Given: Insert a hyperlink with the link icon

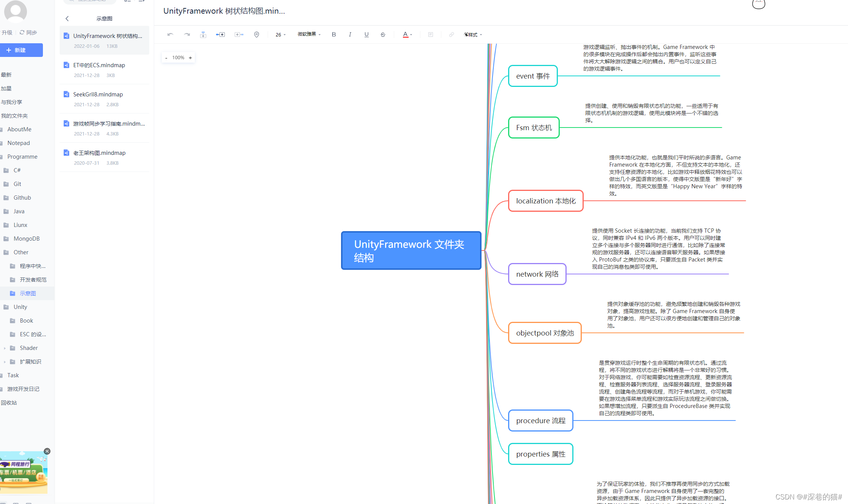Looking at the screenshot, I should [451, 35].
